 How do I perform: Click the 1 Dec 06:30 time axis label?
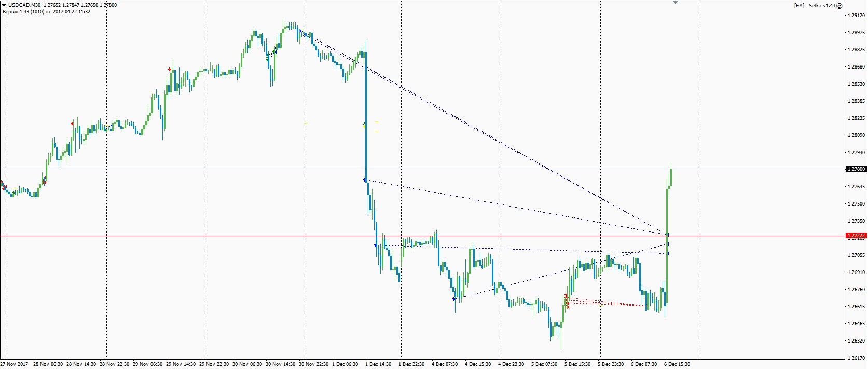tap(346, 364)
